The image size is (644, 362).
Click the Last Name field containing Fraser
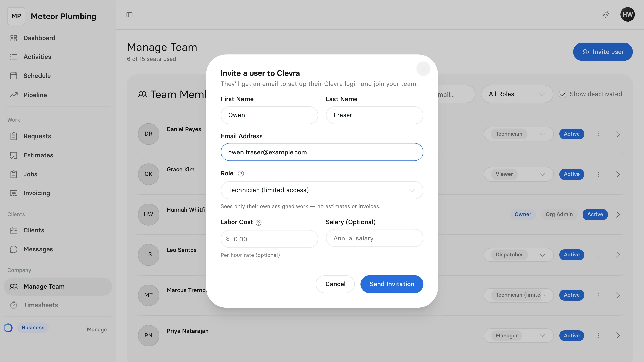(374, 115)
